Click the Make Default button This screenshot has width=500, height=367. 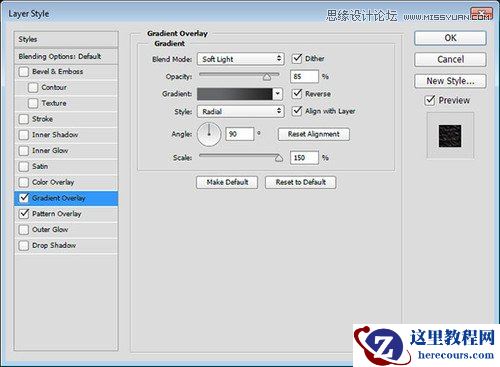pos(227,182)
